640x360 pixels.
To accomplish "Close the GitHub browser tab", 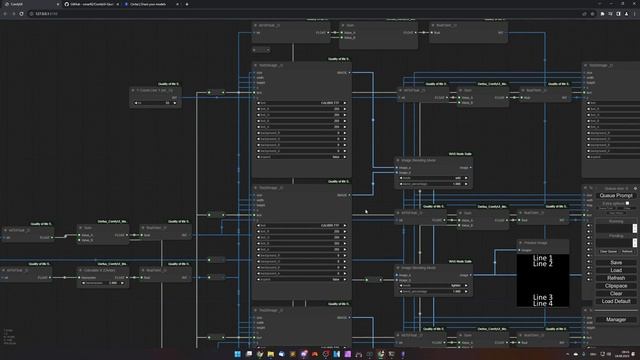I will [x=118, y=4].
